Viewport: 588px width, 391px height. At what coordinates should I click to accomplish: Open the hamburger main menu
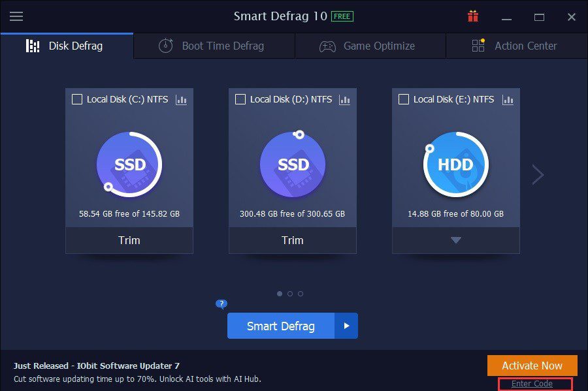(16, 16)
